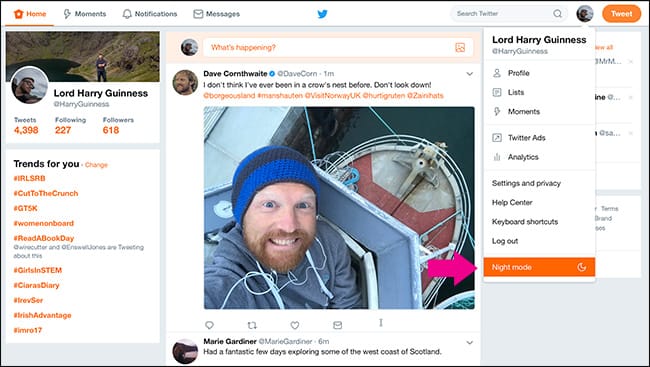The width and height of the screenshot is (650, 367).
Task: Toggle Night mode on
Action: click(x=539, y=267)
